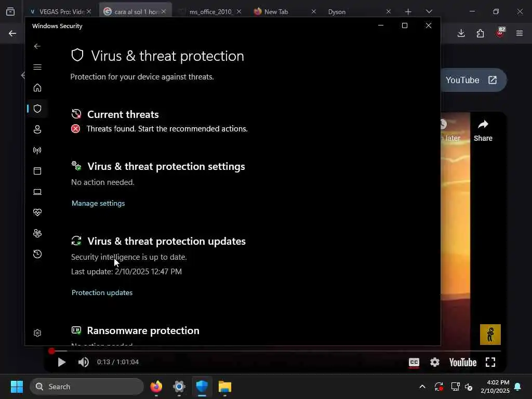
Task: Switch to the New Tab browser tab
Action: point(275,12)
